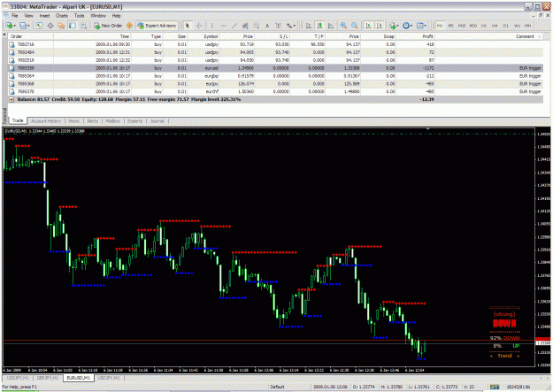This screenshot has height=392, width=553.
Task: Select the W1 timeframe button
Action: pos(517,26)
